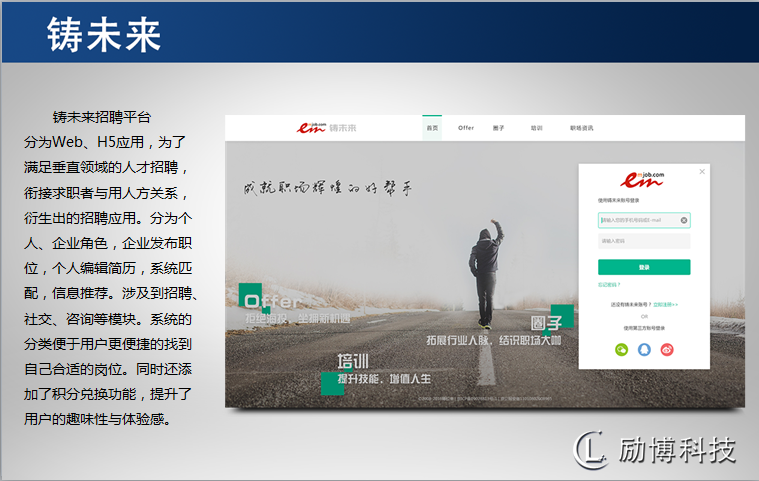Click the WeChat login icon
Viewport: 759px width, 481px height.
(x=622, y=349)
